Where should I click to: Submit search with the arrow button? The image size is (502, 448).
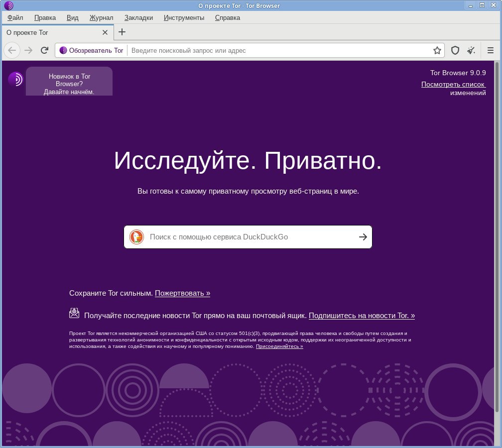[363, 237]
